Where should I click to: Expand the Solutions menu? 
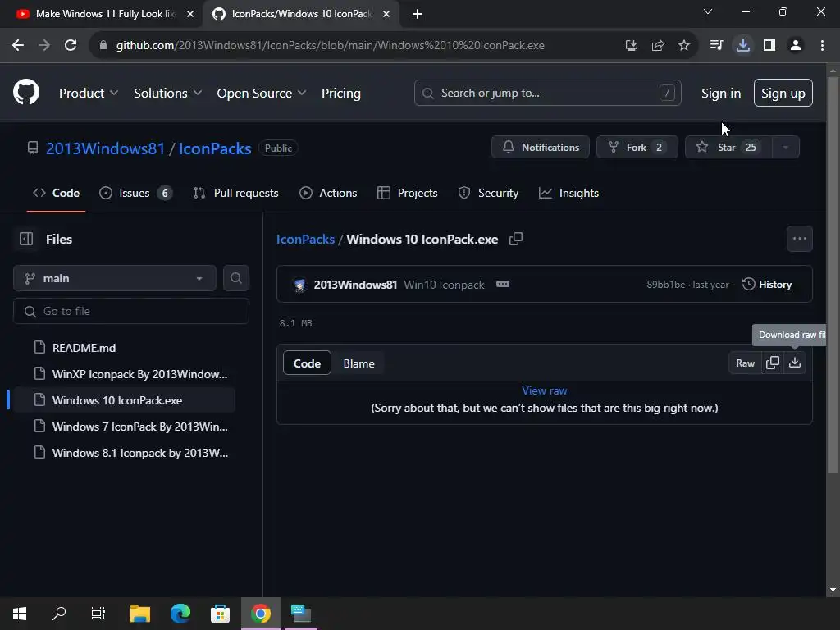[x=167, y=93]
